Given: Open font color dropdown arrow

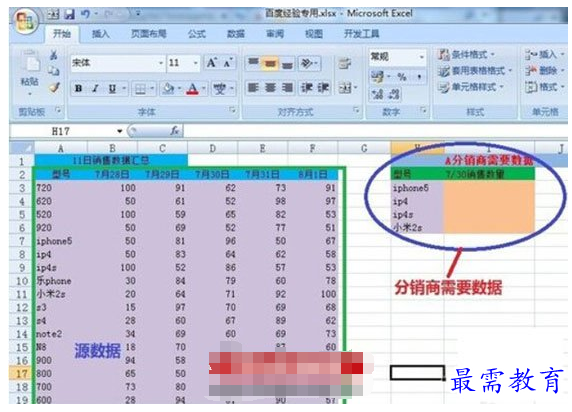Looking at the screenshot, I should pos(204,89).
